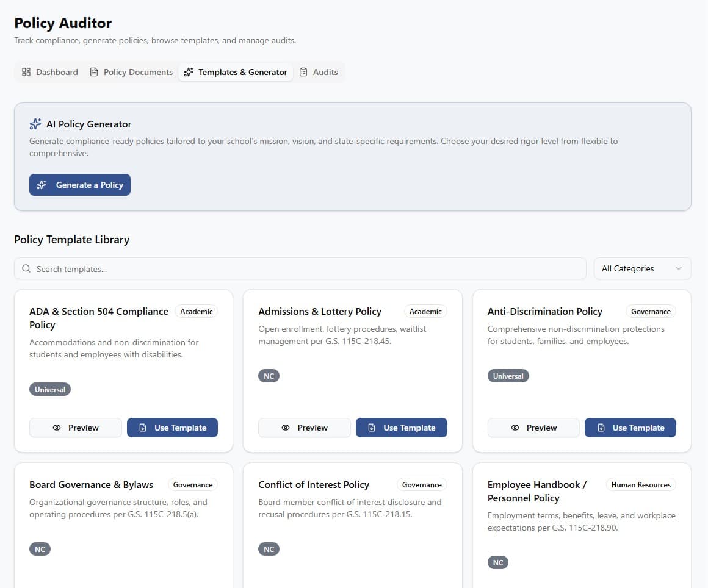Click Governance tag on Board Governance card
The width and height of the screenshot is (708, 588).
(193, 485)
